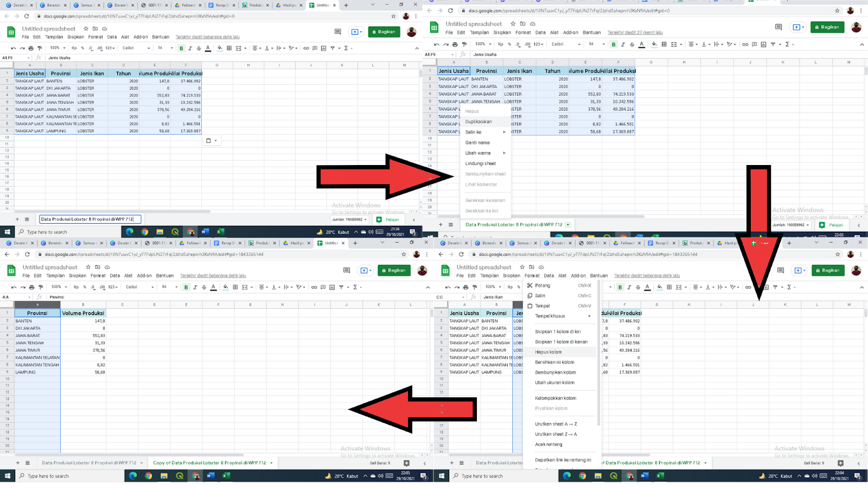The height and width of the screenshot is (488, 868).
Task: Click the paint format icon in top-left window
Action: [x=40, y=48]
